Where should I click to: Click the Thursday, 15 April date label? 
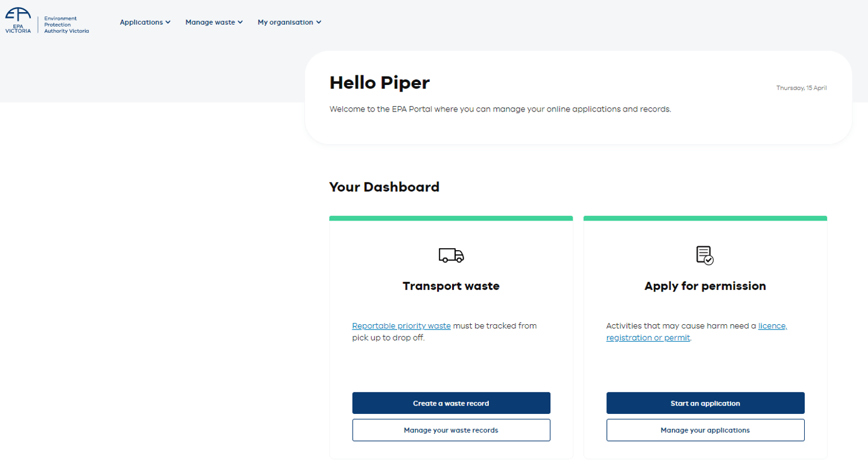click(x=801, y=87)
